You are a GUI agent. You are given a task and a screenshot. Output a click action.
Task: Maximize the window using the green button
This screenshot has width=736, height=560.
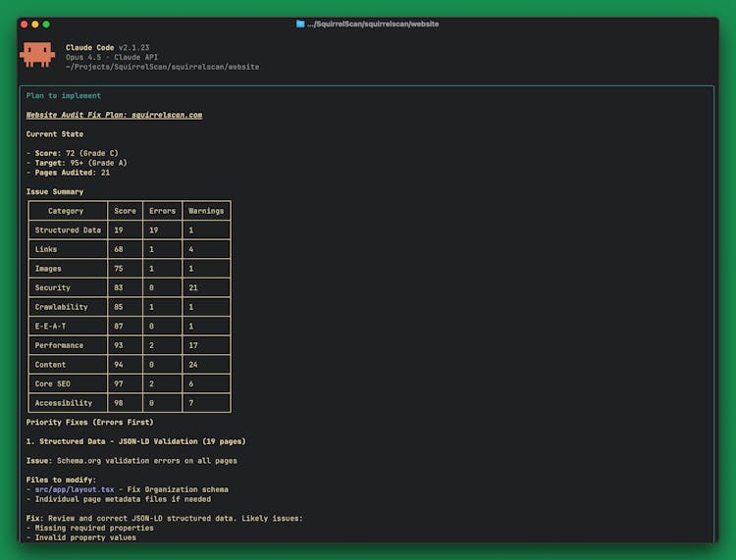pos(46,24)
